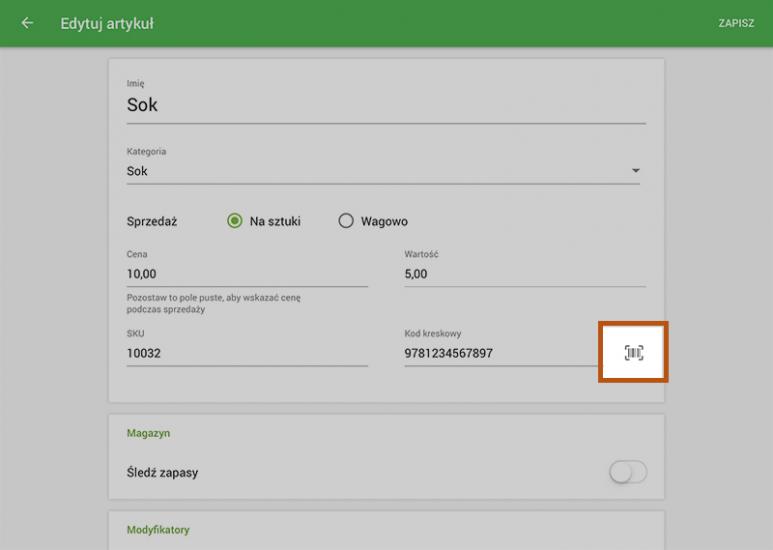Click the Modyfikatory section header
Screen dimensions: 773x550
(x=158, y=529)
